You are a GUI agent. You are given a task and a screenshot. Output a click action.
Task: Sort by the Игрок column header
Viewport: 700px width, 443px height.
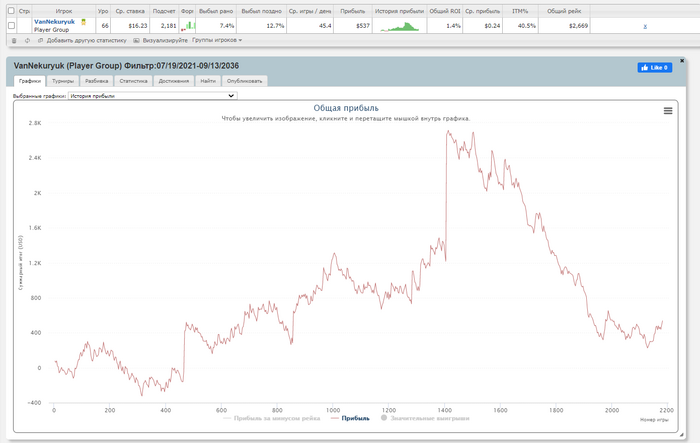click(x=64, y=11)
